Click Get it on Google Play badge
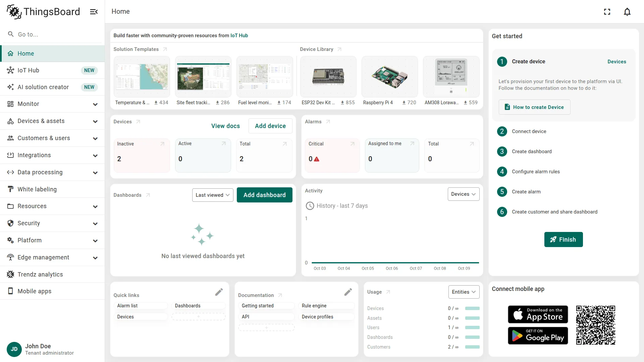 tap(538, 336)
